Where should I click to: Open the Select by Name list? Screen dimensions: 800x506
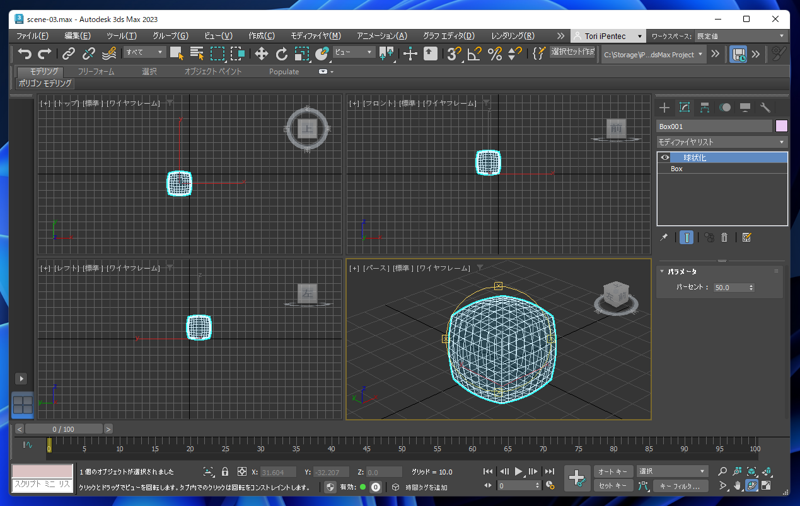(196, 54)
